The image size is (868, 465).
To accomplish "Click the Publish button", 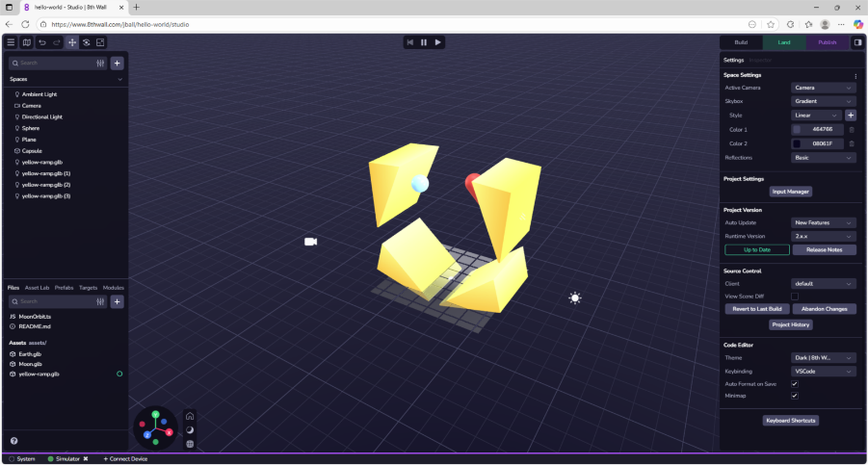I will [x=828, y=42].
